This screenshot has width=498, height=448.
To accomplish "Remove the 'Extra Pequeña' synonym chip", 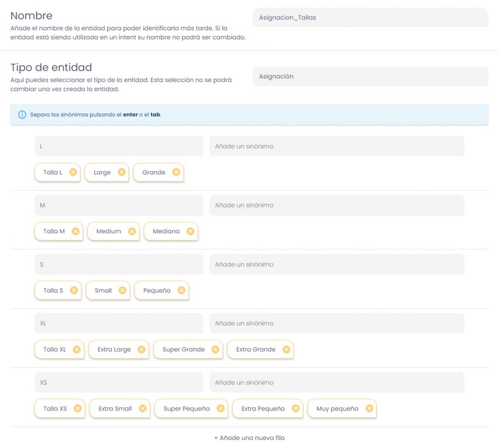I will coord(295,409).
